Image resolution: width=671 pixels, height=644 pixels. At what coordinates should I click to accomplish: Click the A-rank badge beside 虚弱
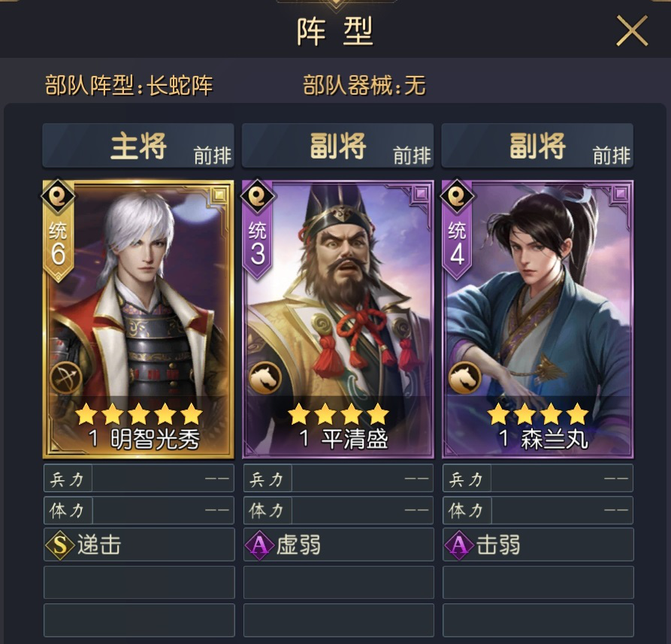259,545
